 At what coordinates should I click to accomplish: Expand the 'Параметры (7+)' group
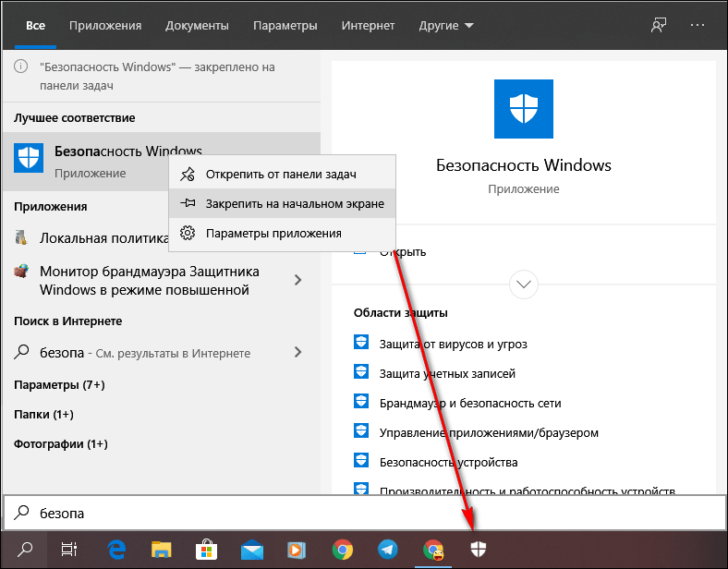[x=59, y=385]
